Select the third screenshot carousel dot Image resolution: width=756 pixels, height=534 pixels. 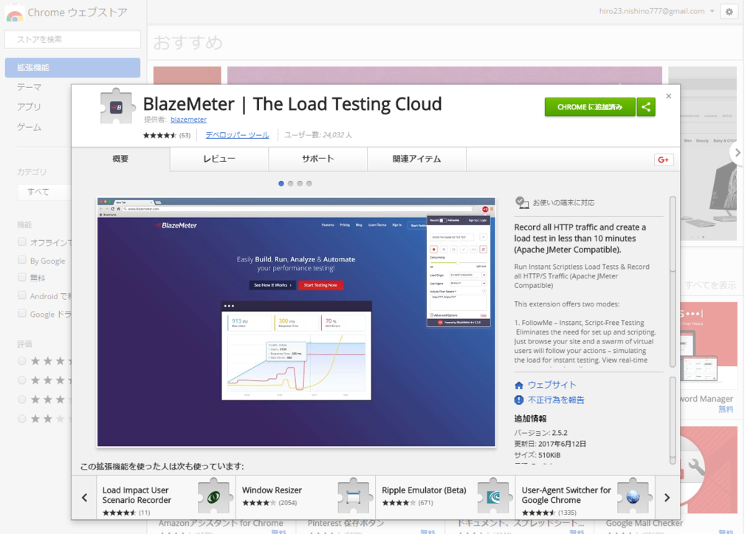tap(300, 183)
